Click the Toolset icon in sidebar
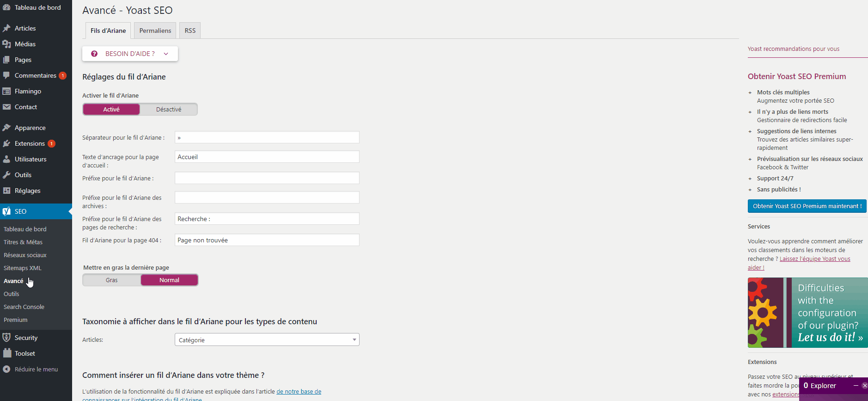Image resolution: width=868 pixels, height=401 pixels. click(x=6, y=353)
